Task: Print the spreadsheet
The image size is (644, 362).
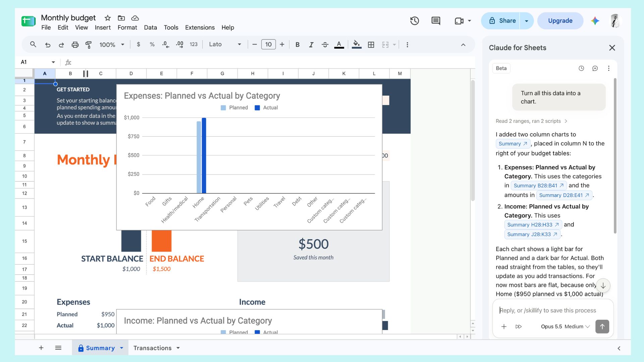Action: click(x=75, y=45)
